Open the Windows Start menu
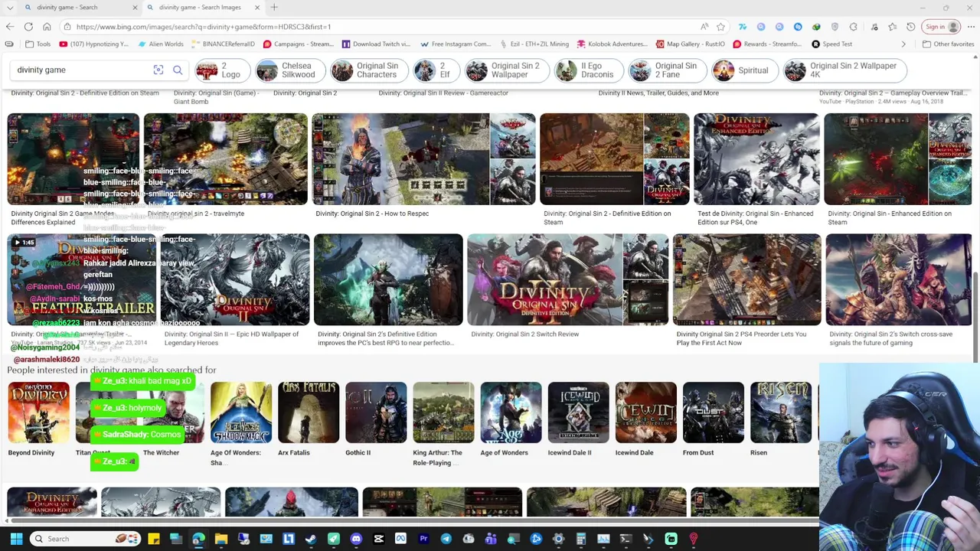980x551 pixels. pyautogui.click(x=16, y=539)
